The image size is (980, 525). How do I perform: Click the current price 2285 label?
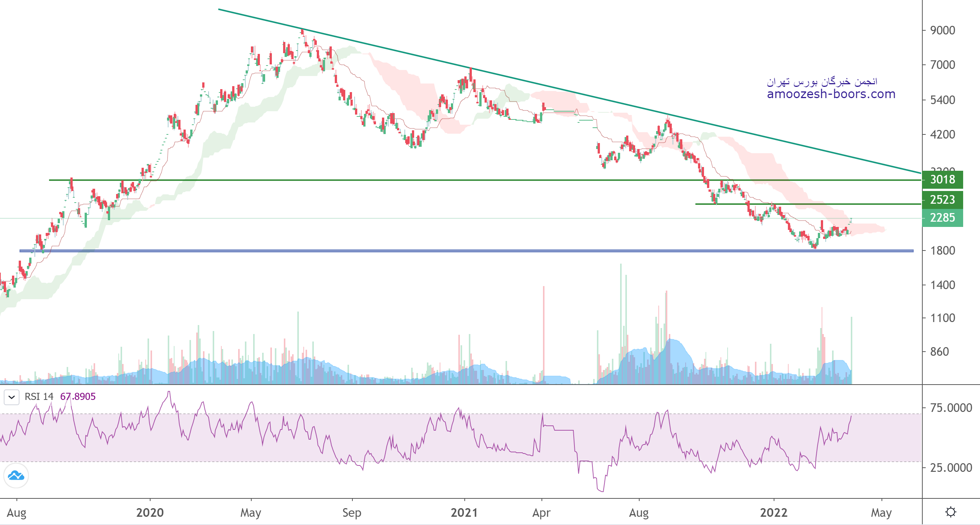pyautogui.click(x=942, y=218)
